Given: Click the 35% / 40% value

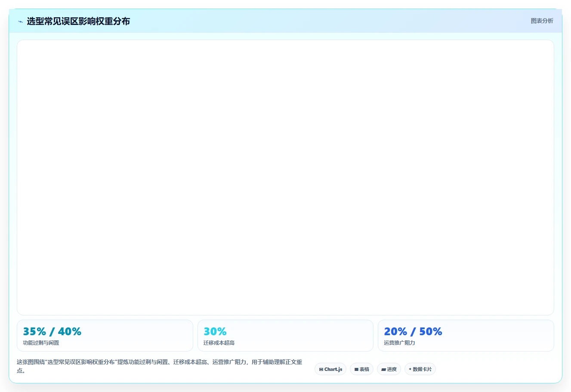Looking at the screenshot, I should tap(52, 331).
